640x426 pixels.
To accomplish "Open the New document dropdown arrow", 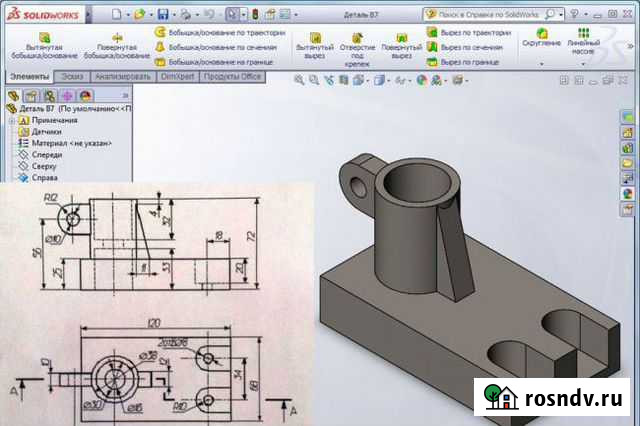I will pyautogui.click(x=128, y=15).
